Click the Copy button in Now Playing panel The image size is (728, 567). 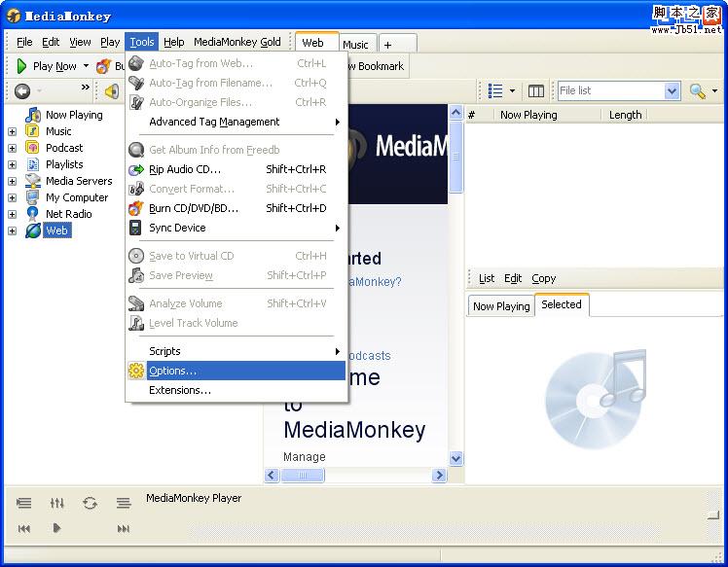544,278
